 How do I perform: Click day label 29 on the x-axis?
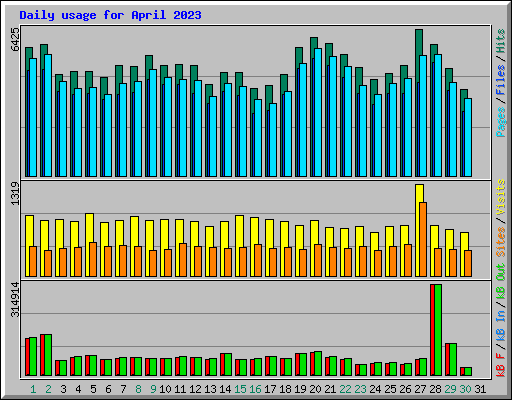[450, 389]
